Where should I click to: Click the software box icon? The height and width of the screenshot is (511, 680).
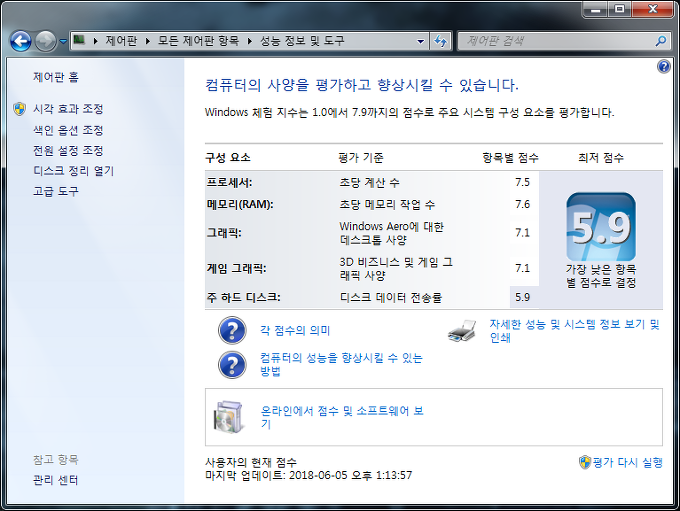click(228, 417)
